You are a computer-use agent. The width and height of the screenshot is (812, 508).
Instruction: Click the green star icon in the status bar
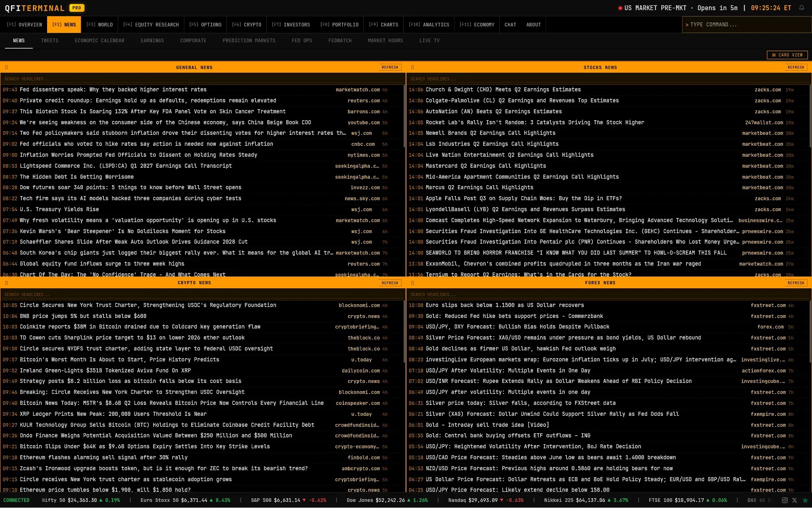click(x=805, y=500)
